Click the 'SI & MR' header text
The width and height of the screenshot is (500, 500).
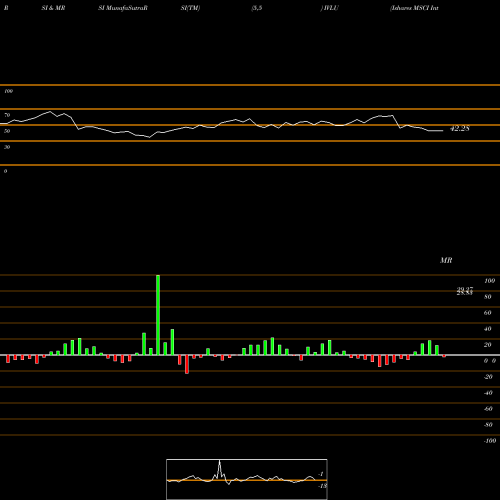(x=53, y=8)
